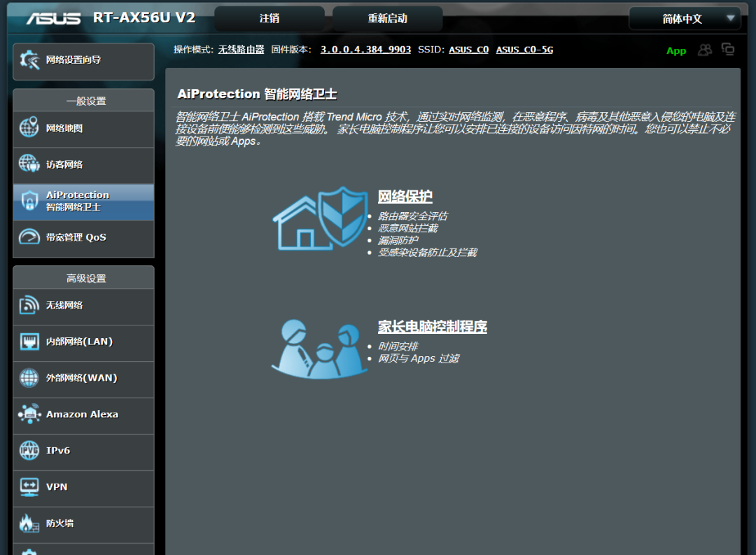756x555 pixels.
Task: Click the firewall flame icon
Action: pyautogui.click(x=29, y=524)
